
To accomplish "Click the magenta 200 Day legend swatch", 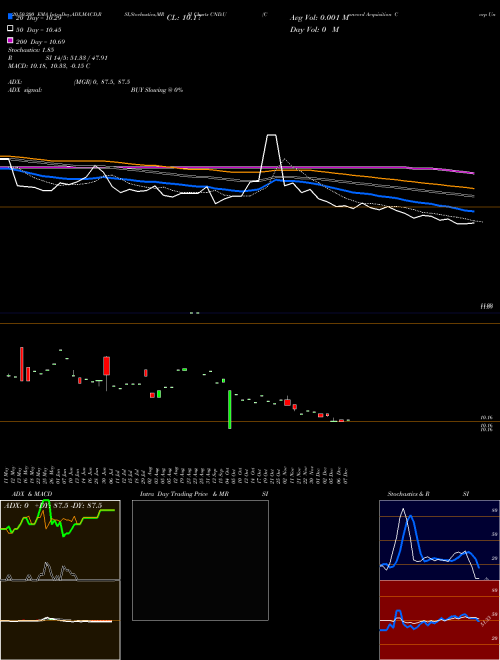I will (x=10, y=40).
